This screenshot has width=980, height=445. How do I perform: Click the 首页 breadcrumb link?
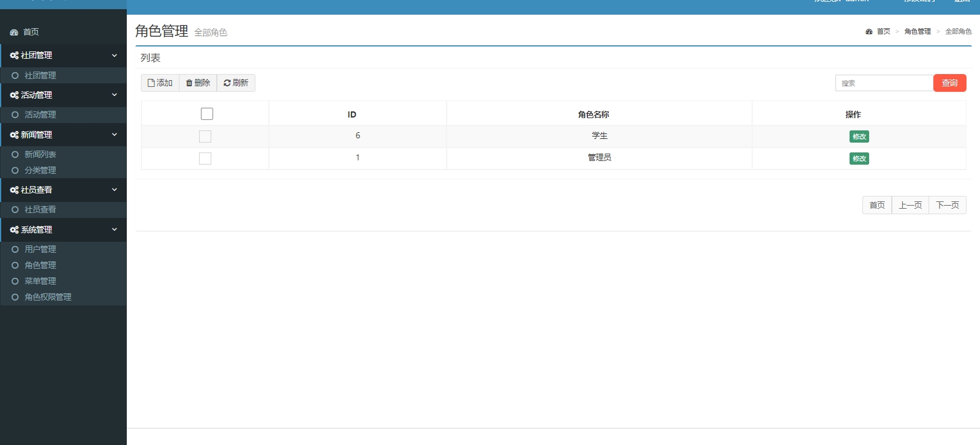[x=883, y=31]
